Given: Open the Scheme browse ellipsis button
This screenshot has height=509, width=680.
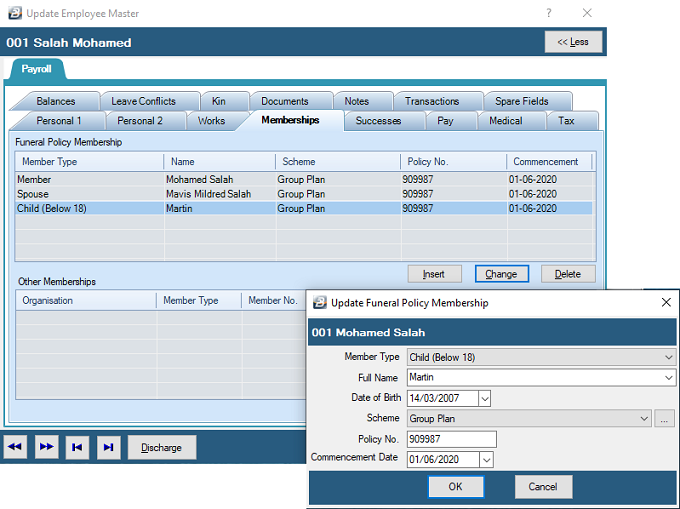Looking at the screenshot, I should coord(664,418).
